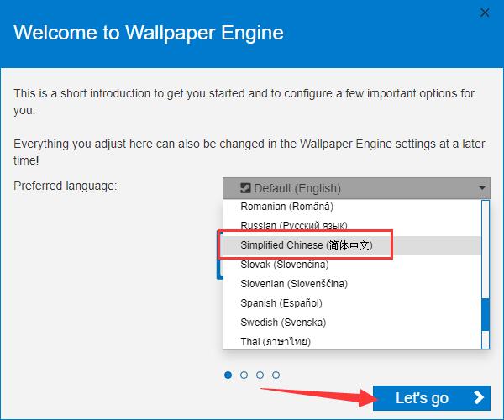Open the Default (English) language dropdown

coord(356,188)
